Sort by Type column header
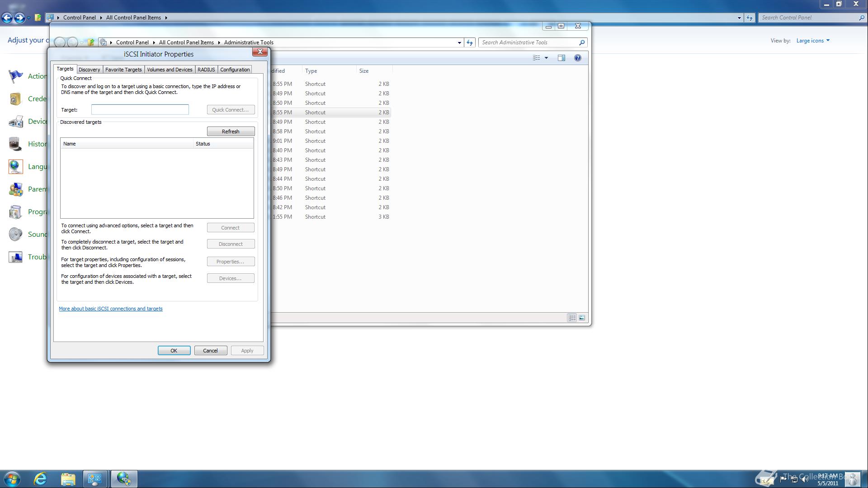 point(329,71)
